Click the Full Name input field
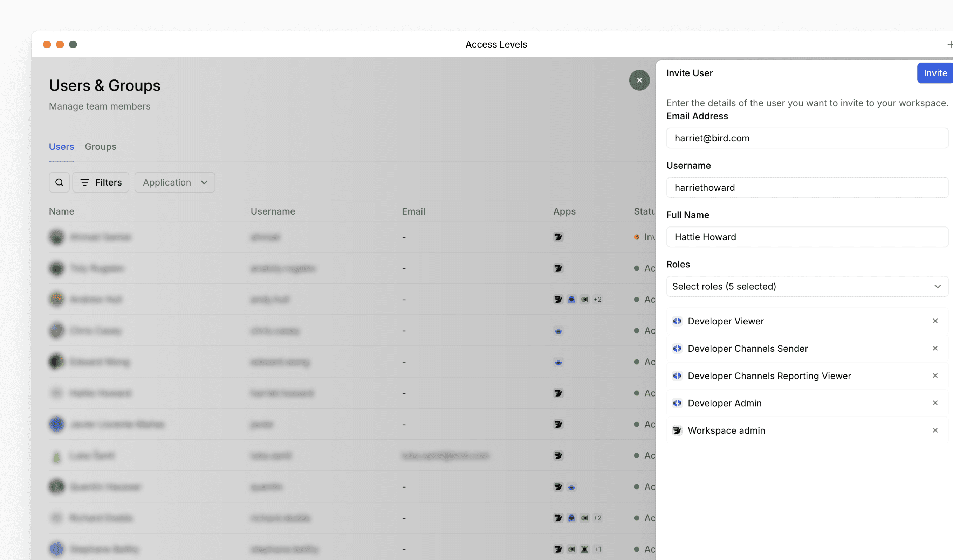This screenshot has width=953, height=560. coord(807,237)
